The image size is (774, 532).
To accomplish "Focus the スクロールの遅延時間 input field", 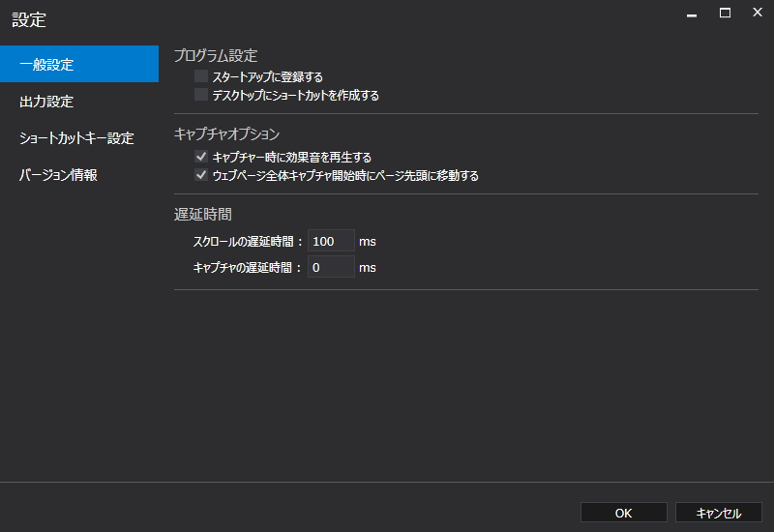I will point(331,241).
